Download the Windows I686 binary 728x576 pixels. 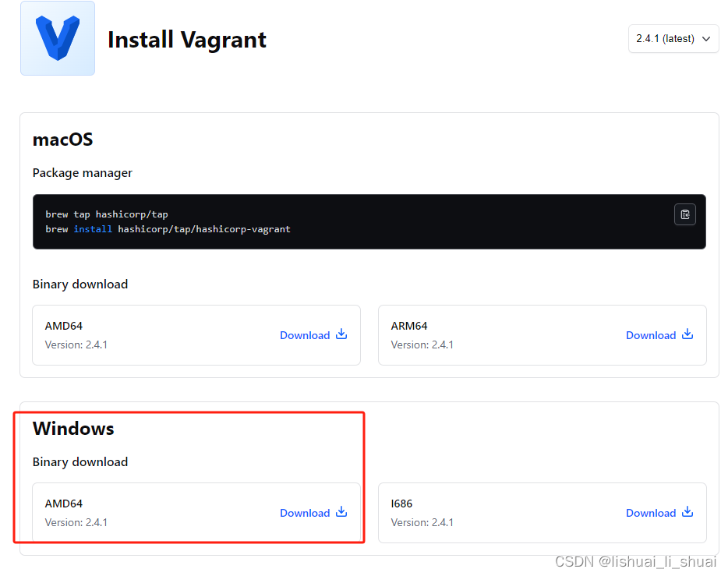pos(651,512)
